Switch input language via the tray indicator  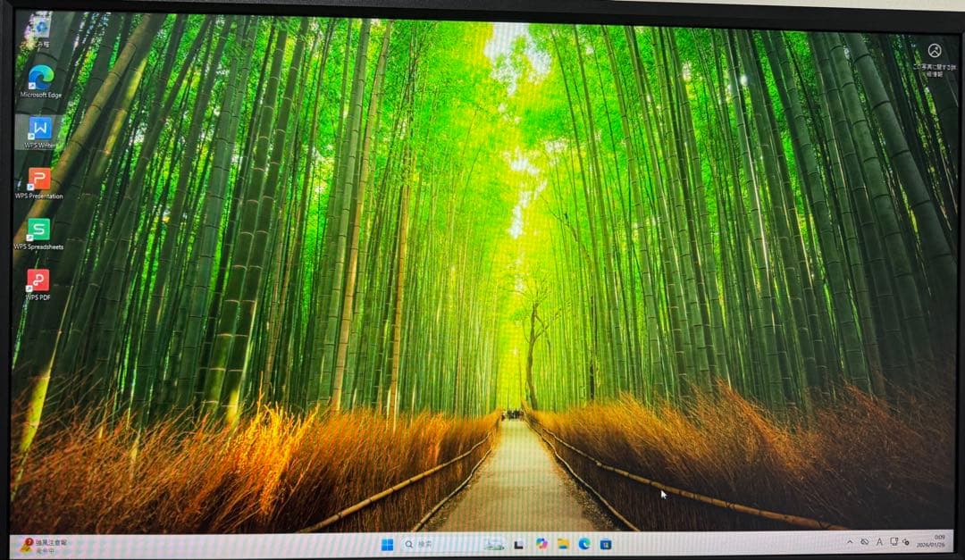click(879, 543)
